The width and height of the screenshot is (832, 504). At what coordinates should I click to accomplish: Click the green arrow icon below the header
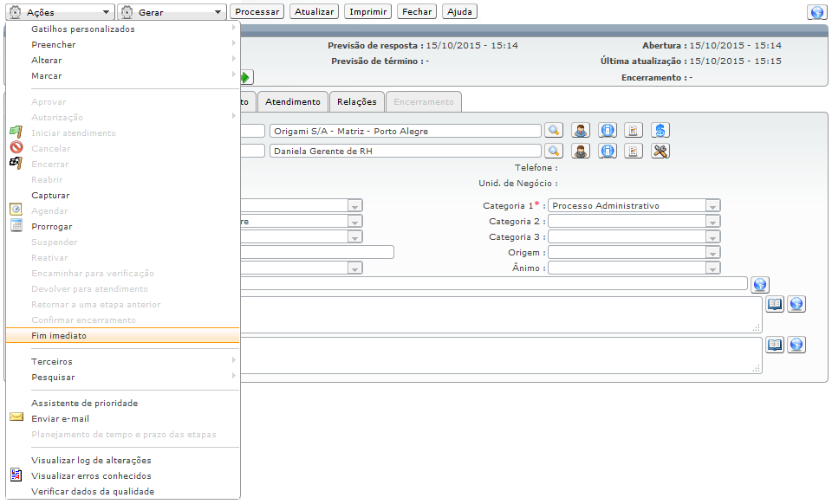pyautogui.click(x=246, y=77)
